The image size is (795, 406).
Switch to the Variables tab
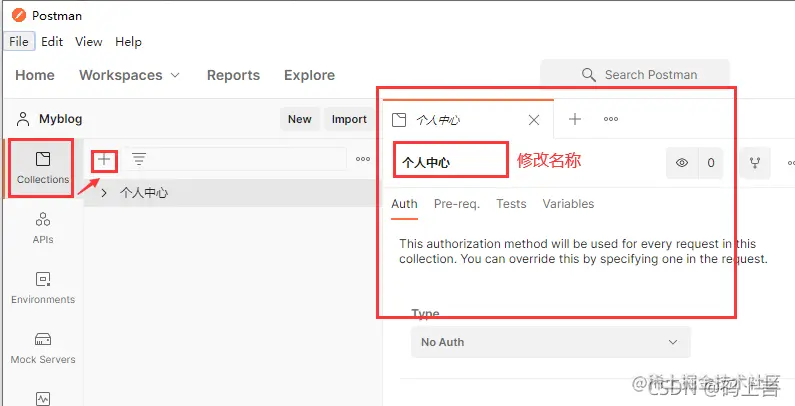(x=568, y=204)
